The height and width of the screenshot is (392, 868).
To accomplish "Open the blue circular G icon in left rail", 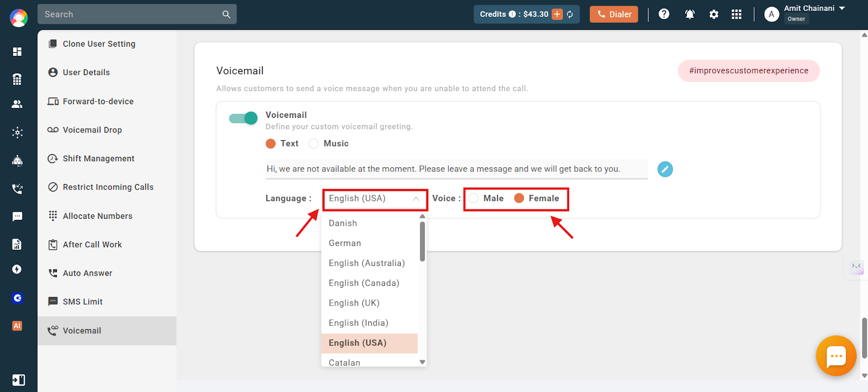I will tap(17, 298).
